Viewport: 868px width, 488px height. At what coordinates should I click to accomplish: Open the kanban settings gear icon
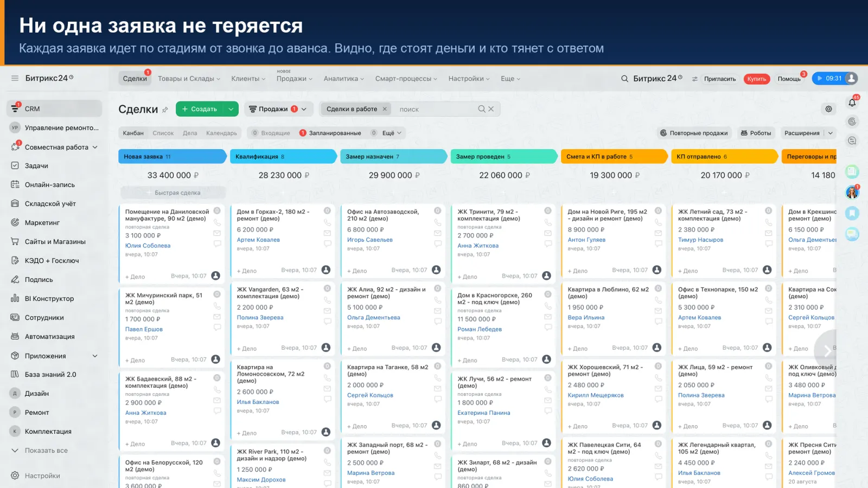828,109
